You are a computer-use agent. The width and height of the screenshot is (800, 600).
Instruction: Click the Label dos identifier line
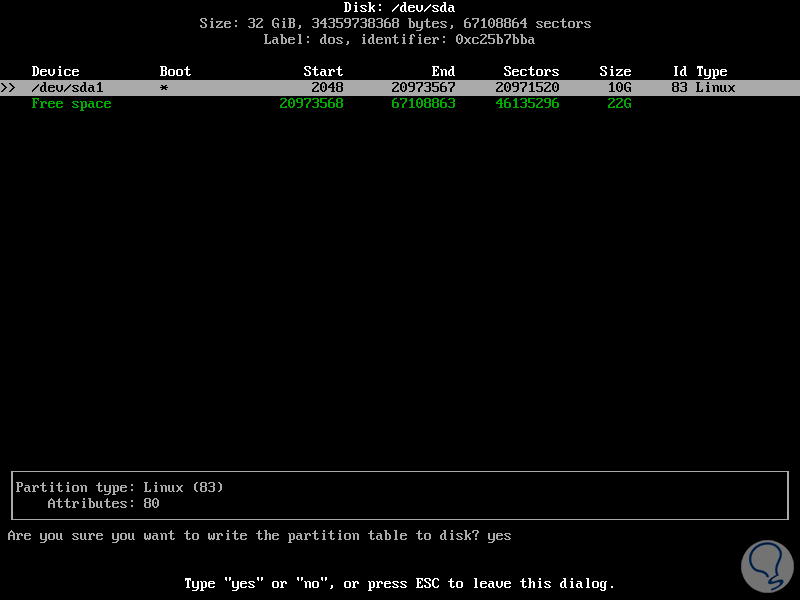coord(399,39)
